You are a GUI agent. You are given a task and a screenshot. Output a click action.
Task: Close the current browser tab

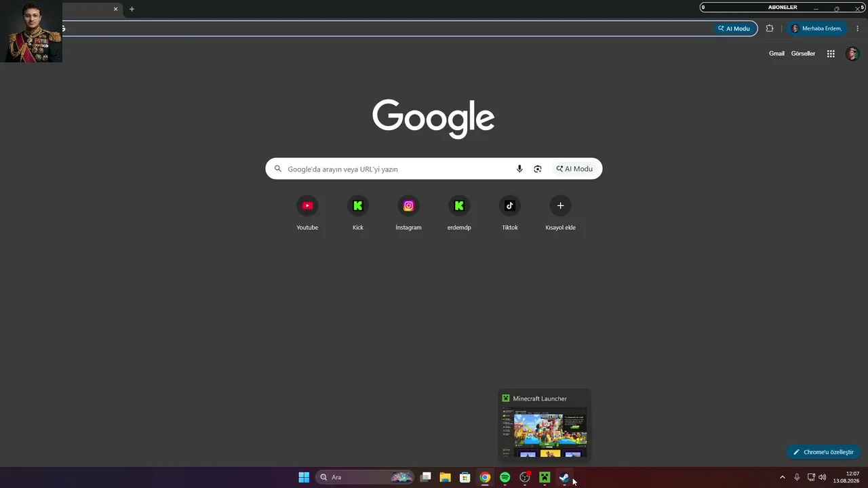pos(115,9)
